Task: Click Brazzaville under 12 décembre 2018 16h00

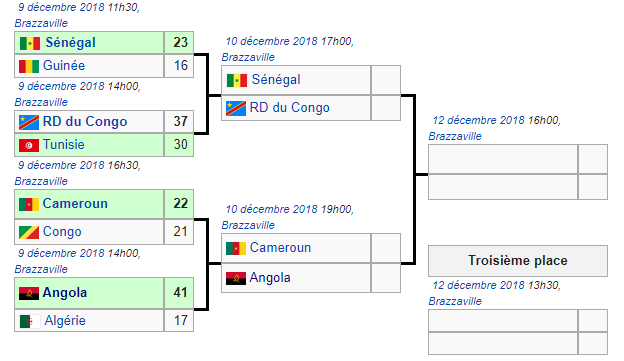Action: pyautogui.click(x=455, y=137)
